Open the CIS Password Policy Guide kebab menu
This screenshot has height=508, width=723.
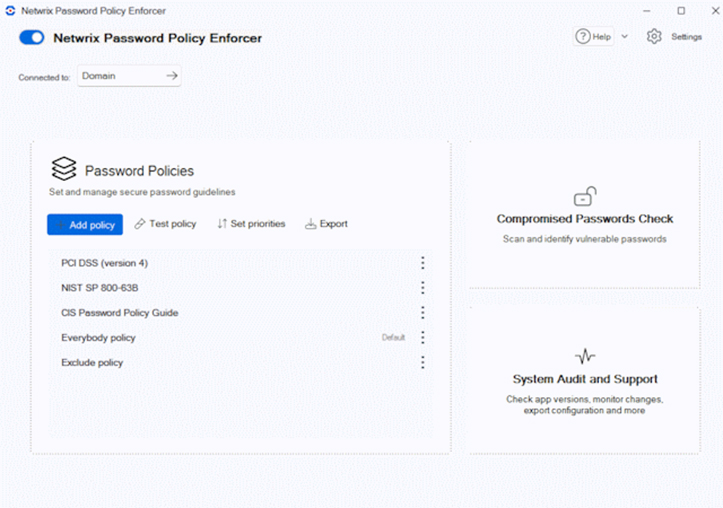coord(422,313)
